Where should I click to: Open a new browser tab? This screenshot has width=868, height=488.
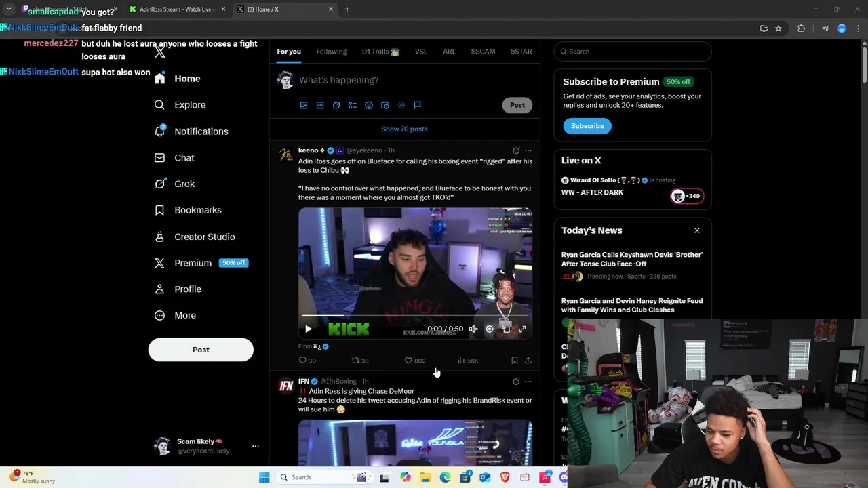[x=347, y=9]
